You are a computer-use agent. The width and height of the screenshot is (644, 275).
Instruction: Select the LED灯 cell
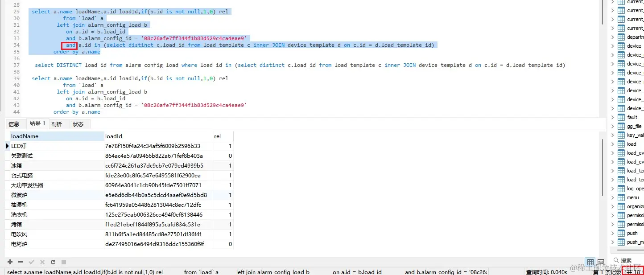tap(57, 146)
